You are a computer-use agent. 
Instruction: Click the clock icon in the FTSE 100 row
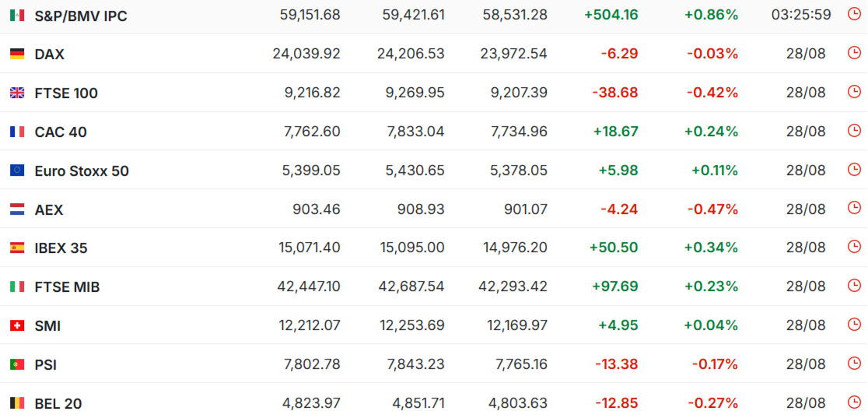click(x=855, y=92)
